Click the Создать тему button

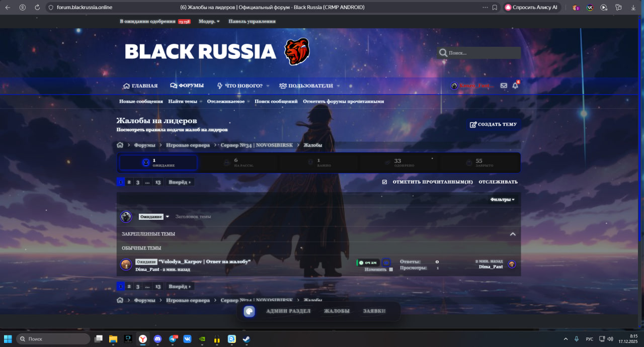tap(493, 124)
